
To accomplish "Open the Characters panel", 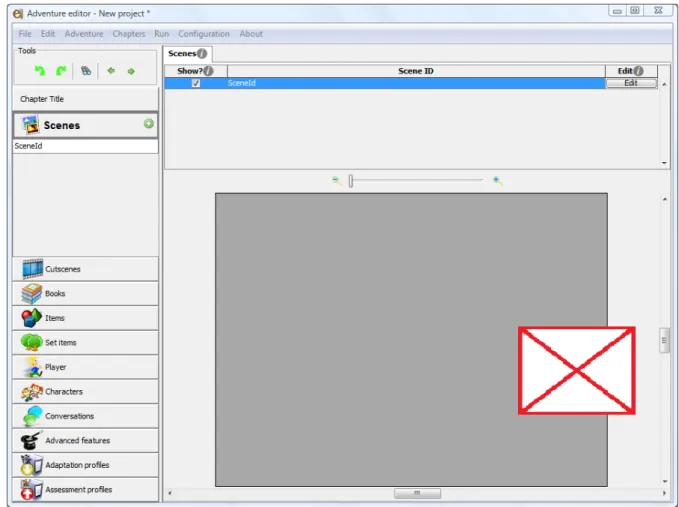I will tap(86, 391).
